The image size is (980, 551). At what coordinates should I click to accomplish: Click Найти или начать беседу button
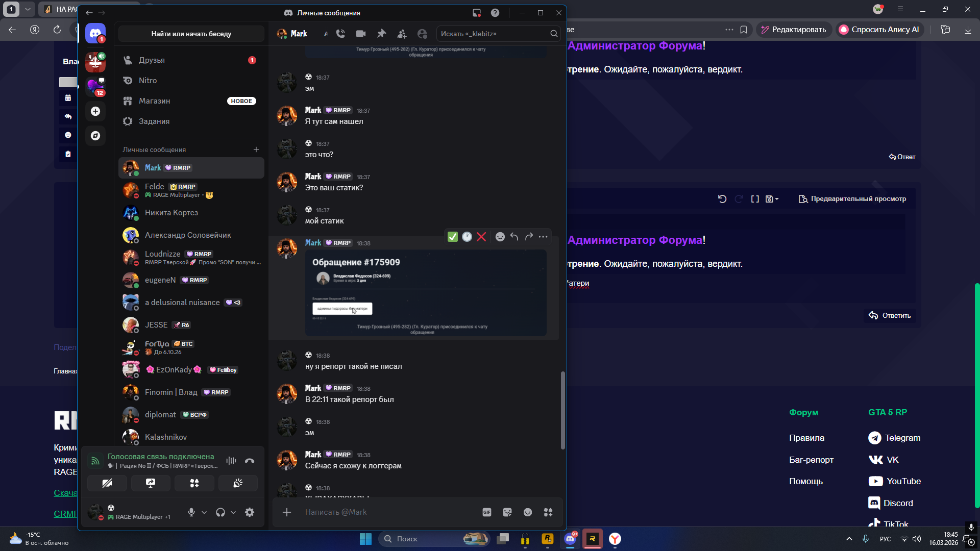tap(191, 34)
